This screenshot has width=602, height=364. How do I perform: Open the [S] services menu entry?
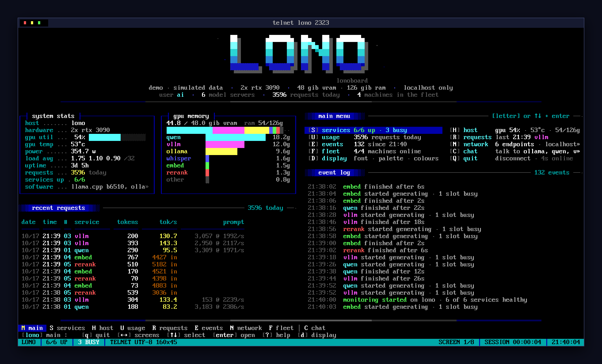click(x=373, y=130)
